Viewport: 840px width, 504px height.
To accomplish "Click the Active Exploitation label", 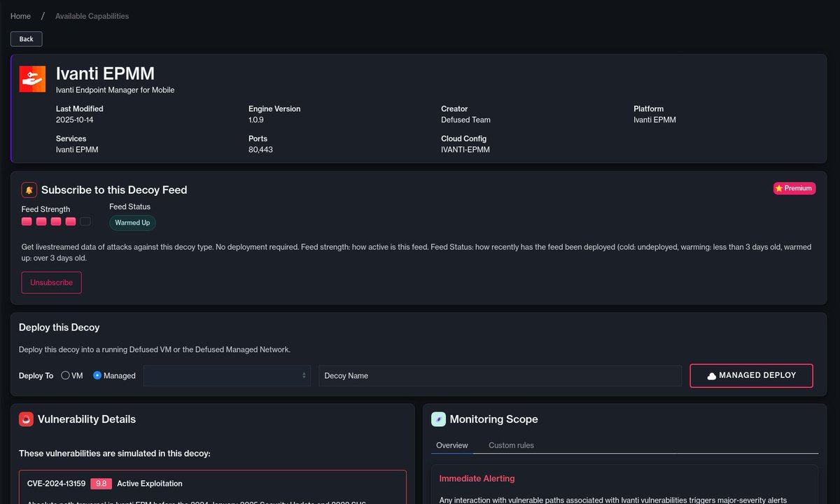I will click(x=150, y=484).
